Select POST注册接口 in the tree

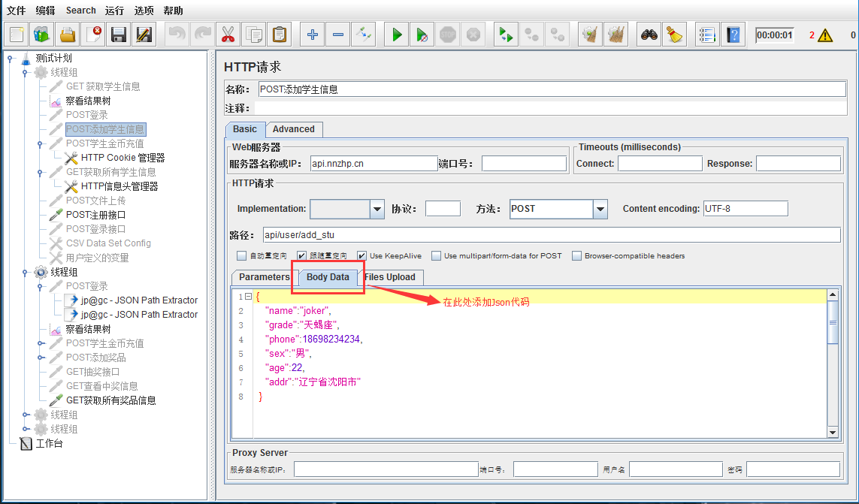coord(95,215)
